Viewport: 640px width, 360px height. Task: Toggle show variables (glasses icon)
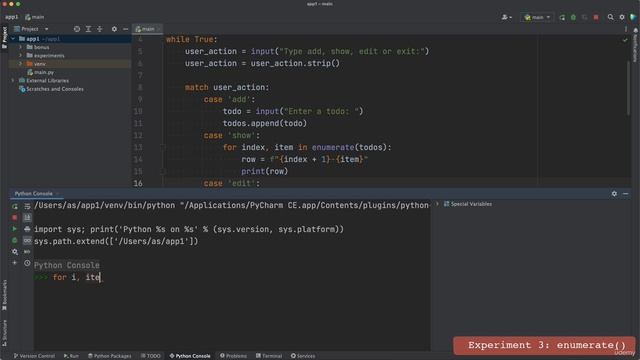27,240
